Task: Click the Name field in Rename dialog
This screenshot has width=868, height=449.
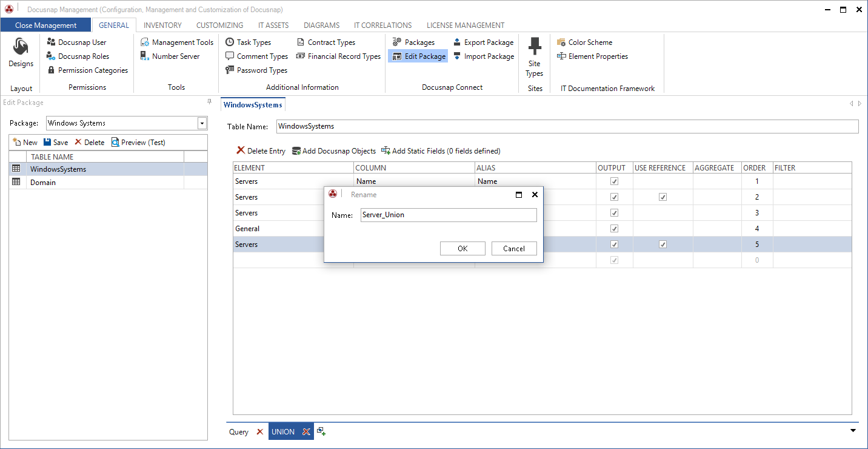Action: 449,215
